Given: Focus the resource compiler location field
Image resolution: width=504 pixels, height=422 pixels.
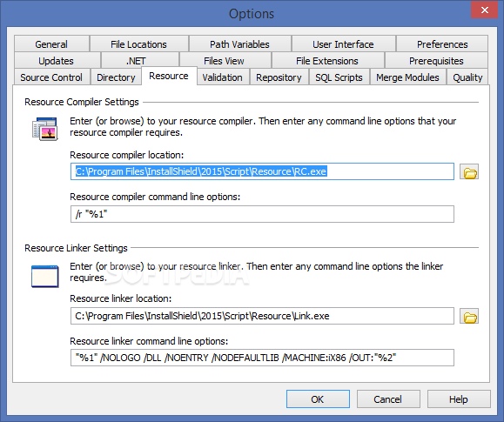Looking at the screenshot, I should [x=262, y=171].
